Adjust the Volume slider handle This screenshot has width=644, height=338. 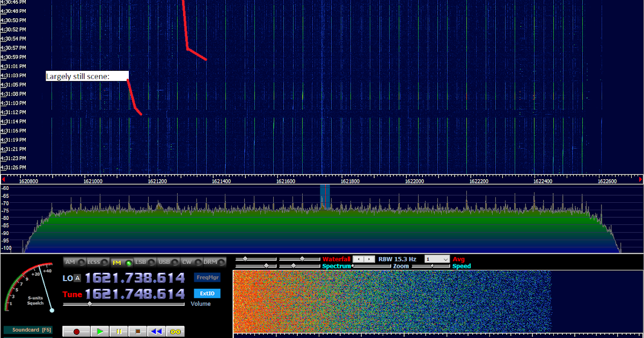pos(90,304)
